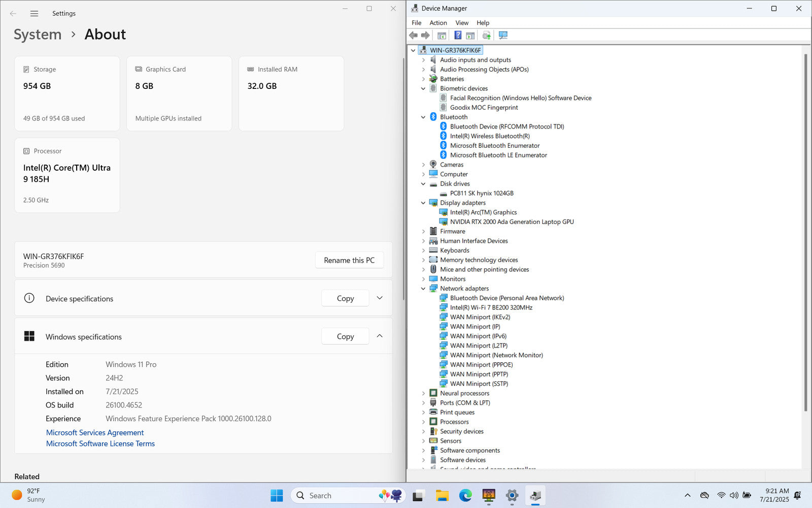Click the taskbar Search box
812x508 pixels.
[348, 495]
